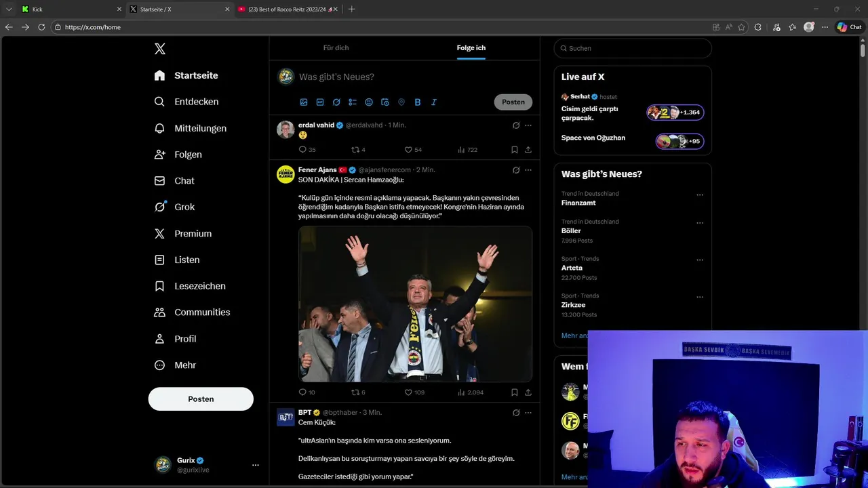
Task: Switch to the Folge ich tab
Action: [471, 48]
